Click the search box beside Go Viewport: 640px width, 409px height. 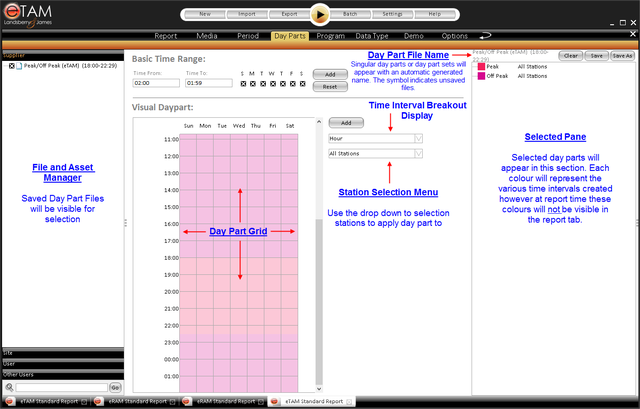(62, 387)
